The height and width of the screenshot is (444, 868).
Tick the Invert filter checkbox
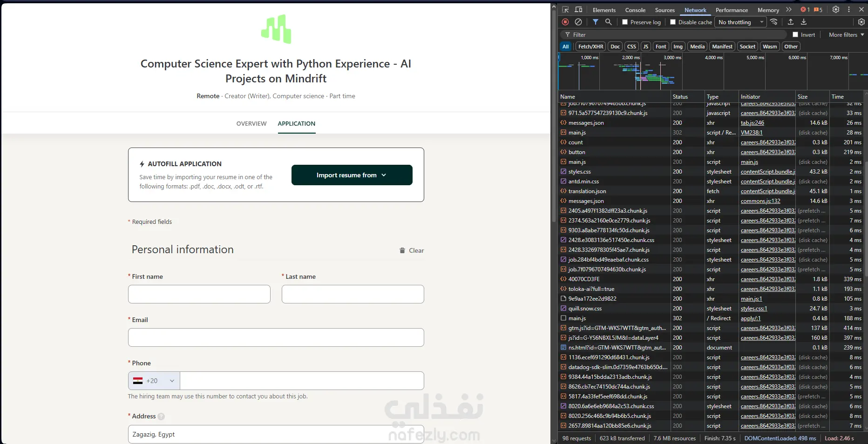tap(795, 34)
